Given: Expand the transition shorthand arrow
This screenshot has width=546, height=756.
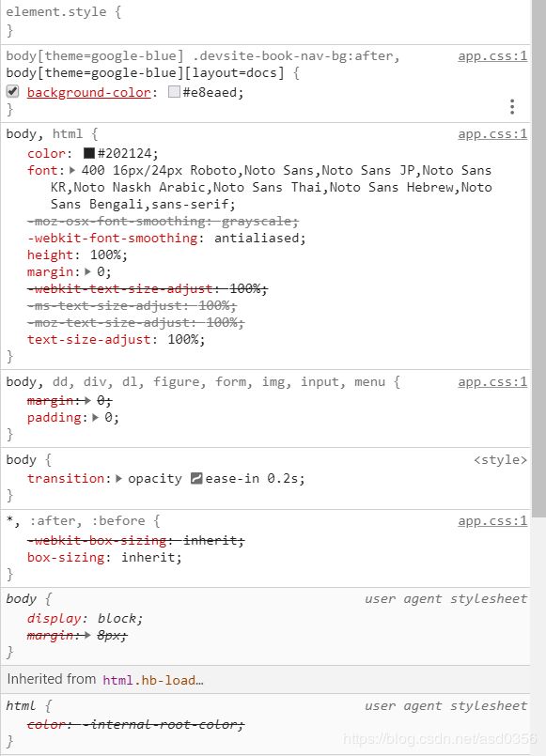Looking at the screenshot, I should (x=118, y=478).
